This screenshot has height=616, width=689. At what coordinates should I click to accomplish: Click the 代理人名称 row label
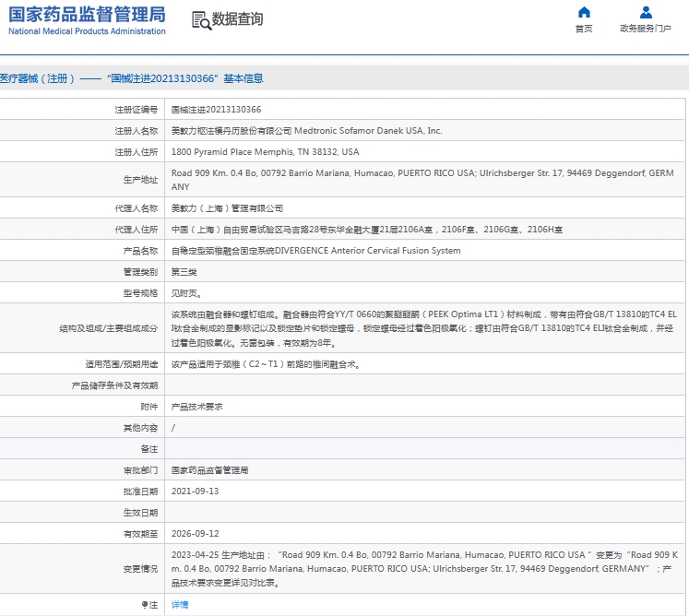click(x=137, y=208)
